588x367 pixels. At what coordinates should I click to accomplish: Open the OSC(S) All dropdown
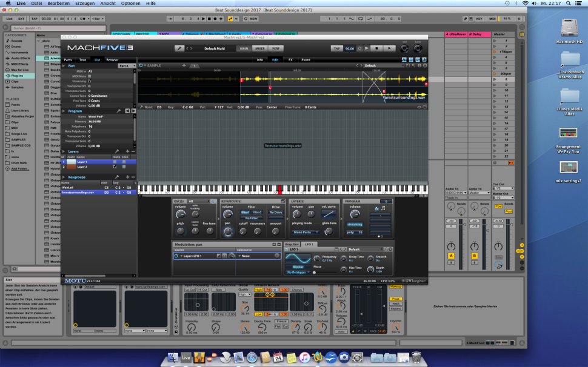pos(198,202)
